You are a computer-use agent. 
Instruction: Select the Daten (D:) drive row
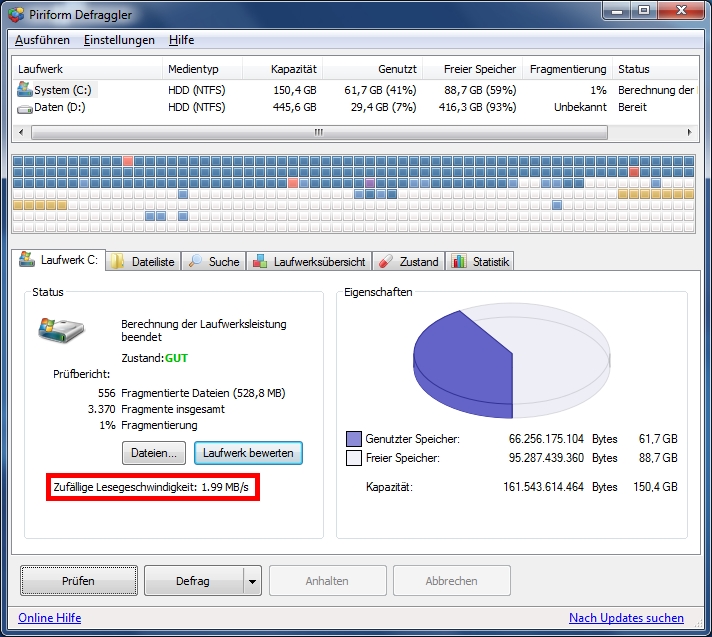click(355, 108)
